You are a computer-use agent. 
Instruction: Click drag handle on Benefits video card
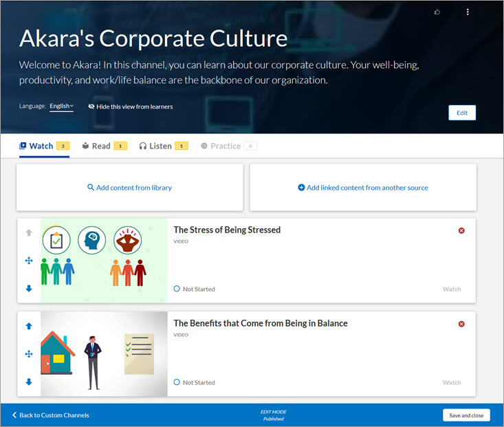(29, 354)
